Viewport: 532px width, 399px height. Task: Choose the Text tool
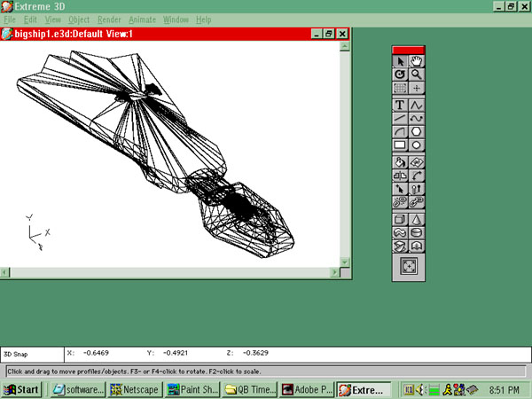tap(400, 105)
